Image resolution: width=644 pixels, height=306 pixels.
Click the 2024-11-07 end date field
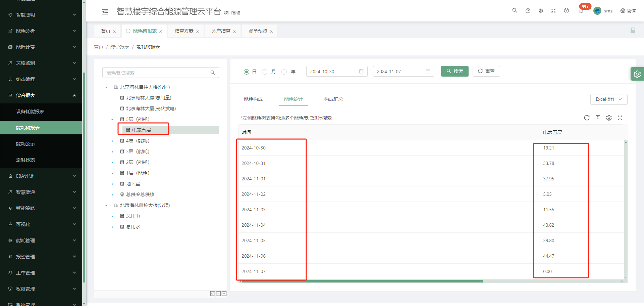pyautogui.click(x=404, y=71)
